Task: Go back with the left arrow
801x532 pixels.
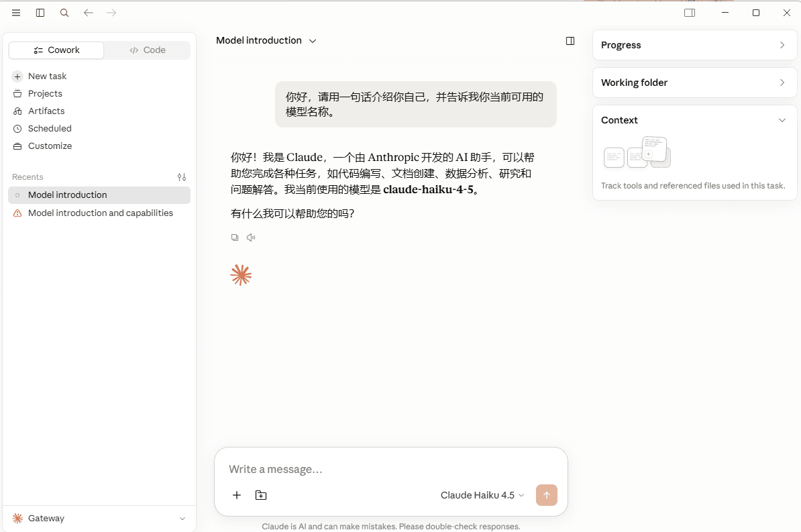Action: tap(89, 13)
